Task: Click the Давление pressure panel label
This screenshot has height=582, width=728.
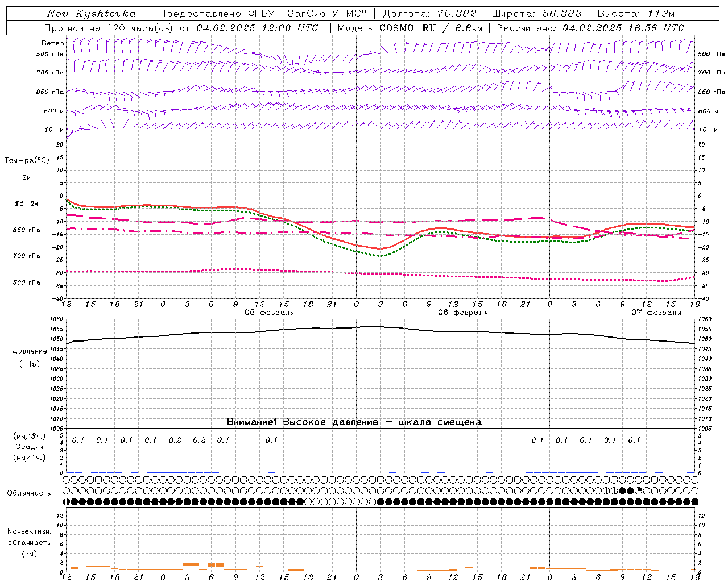Action: coord(30,351)
